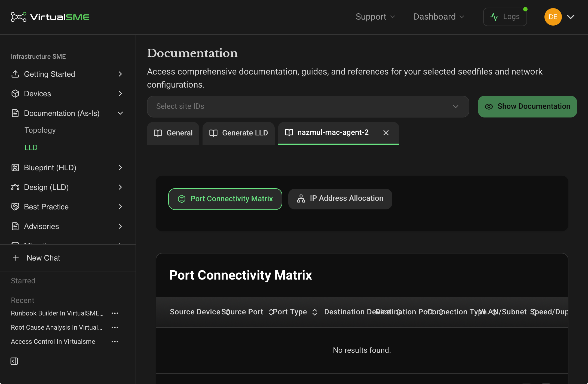Click the New Chat plus icon

click(16, 258)
